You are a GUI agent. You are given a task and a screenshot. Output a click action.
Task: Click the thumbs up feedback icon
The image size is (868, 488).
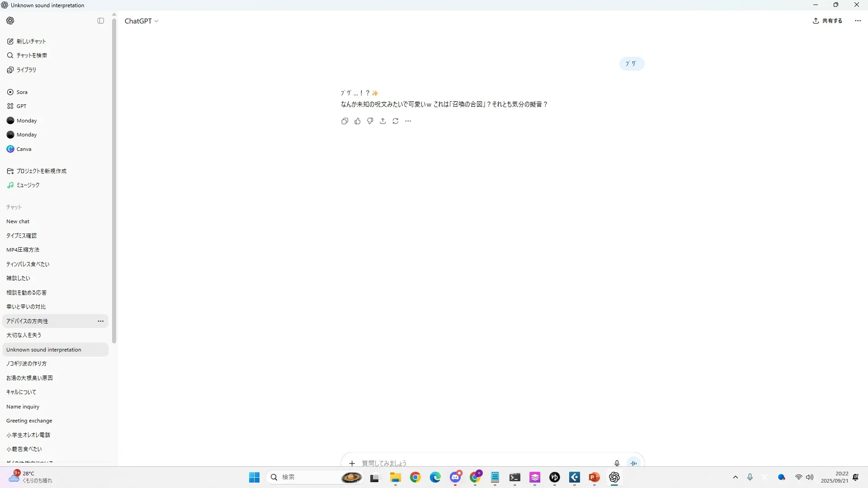click(358, 121)
